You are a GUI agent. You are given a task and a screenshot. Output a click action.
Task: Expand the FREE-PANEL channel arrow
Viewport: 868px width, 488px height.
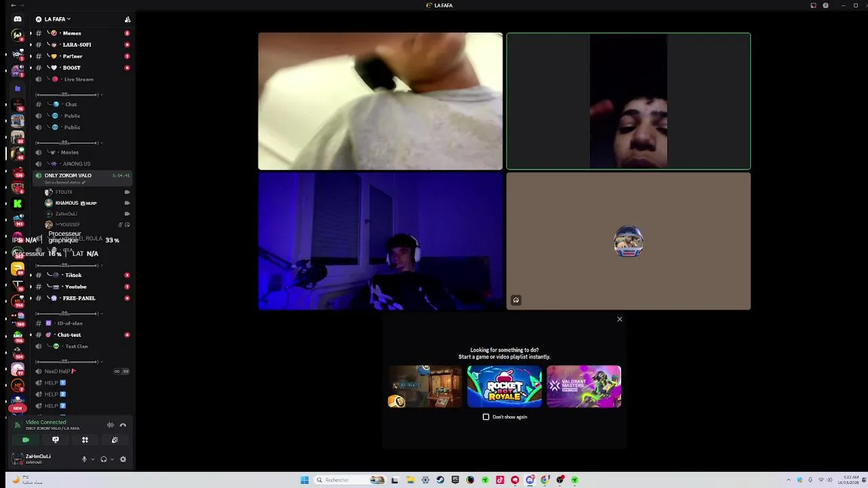coord(31,298)
